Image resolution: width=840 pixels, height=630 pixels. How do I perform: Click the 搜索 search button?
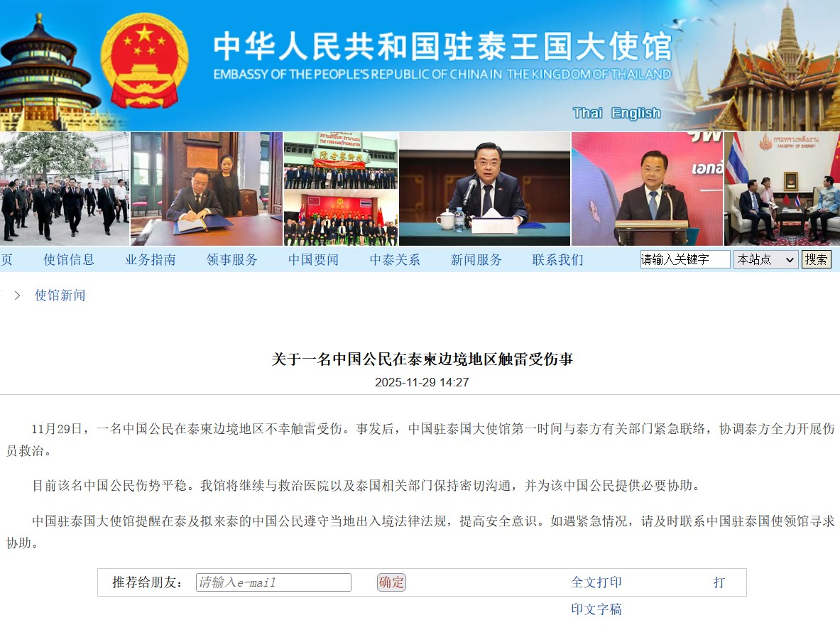[x=816, y=260]
